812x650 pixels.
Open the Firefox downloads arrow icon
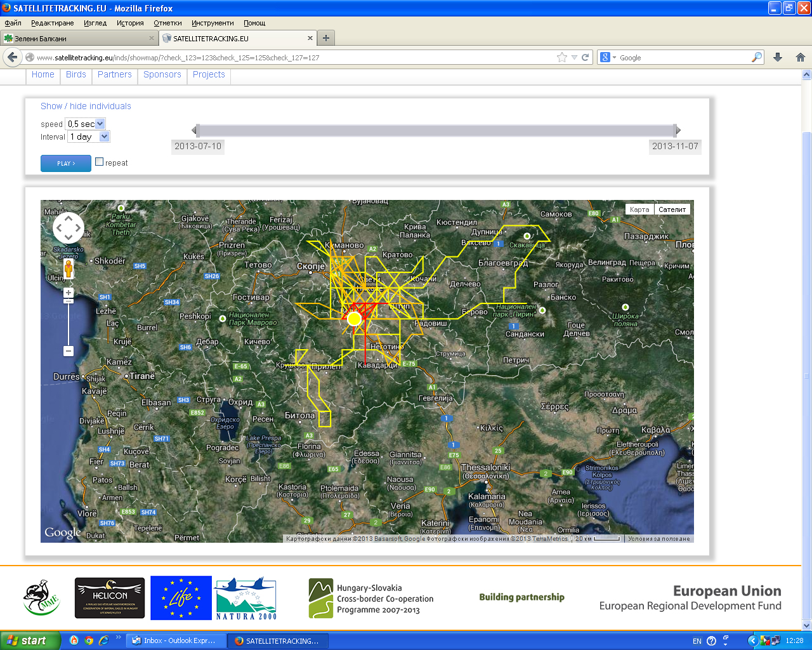click(x=778, y=58)
